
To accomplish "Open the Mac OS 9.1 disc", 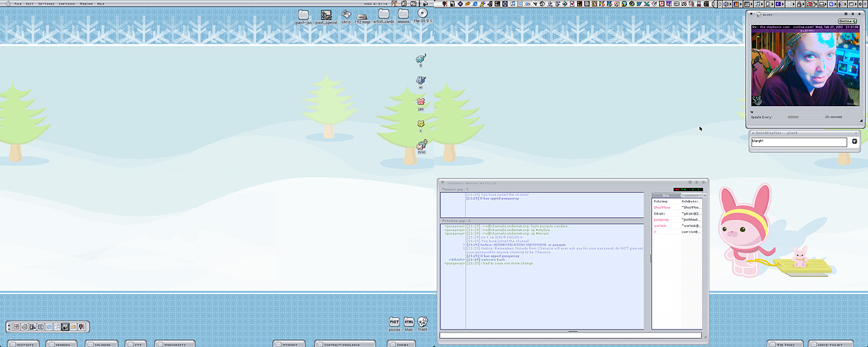I will point(422,14).
